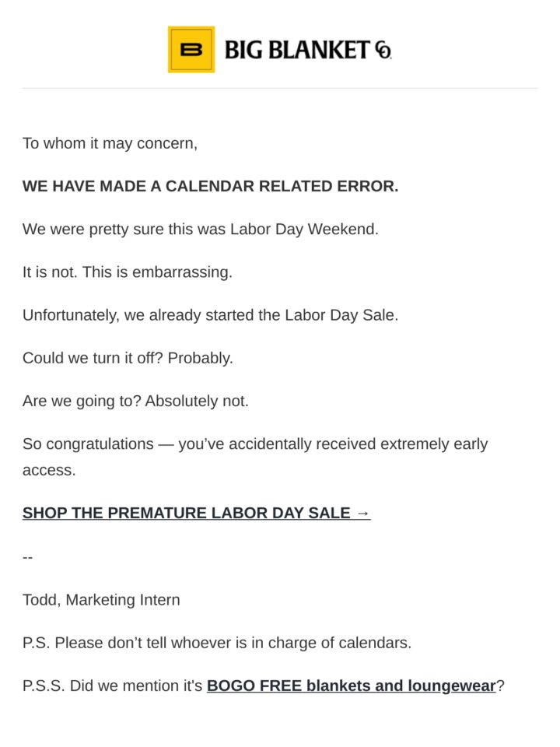The width and height of the screenshot is (560, 747).
Task: Click the 'already started the Labor Day Sale' line
Action: click(x=211, y=315)
